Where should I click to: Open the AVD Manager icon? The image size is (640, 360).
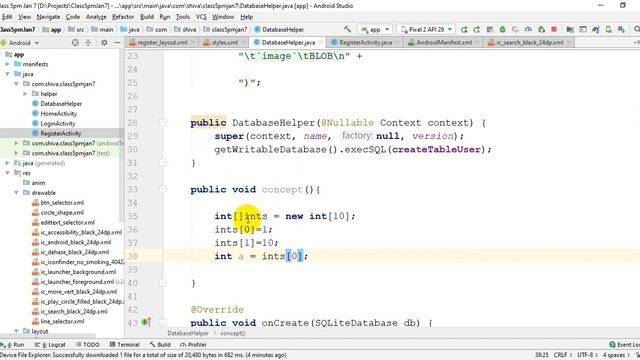(609, 29)
